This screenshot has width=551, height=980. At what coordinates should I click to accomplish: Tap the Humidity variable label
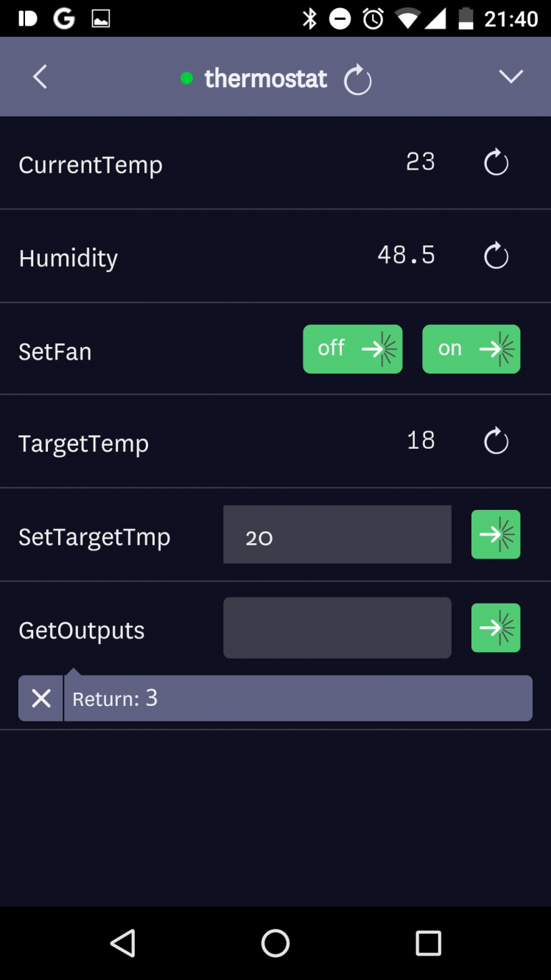coord(69,258)
